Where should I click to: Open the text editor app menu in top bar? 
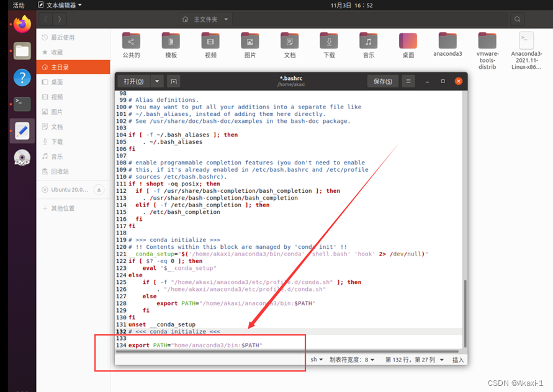[x=60, y=5]
